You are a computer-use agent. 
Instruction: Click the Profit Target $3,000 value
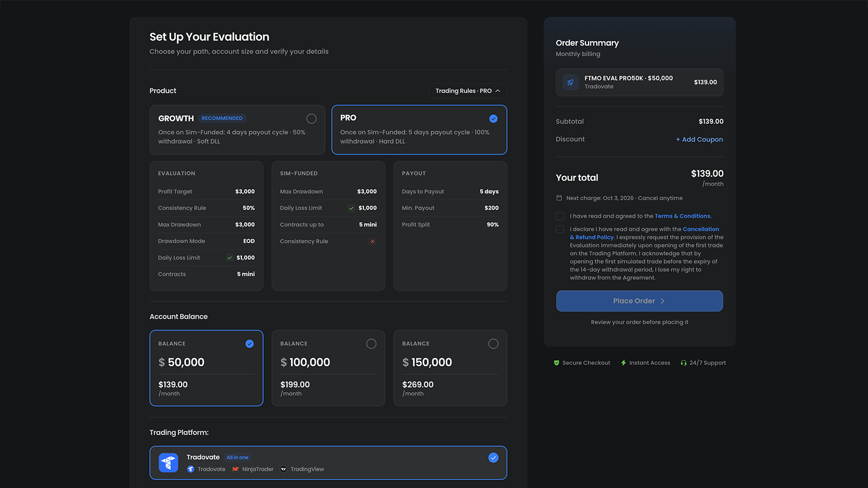pos(245,191)
